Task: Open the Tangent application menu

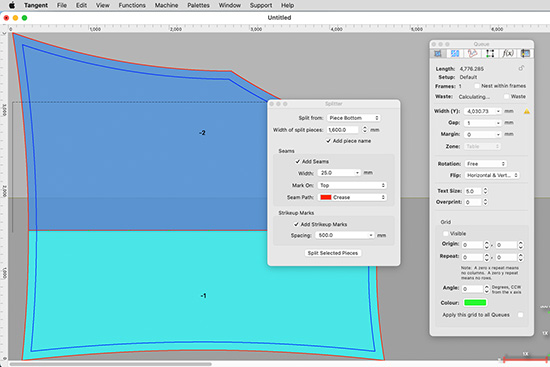Action: (x=36, y=5)
